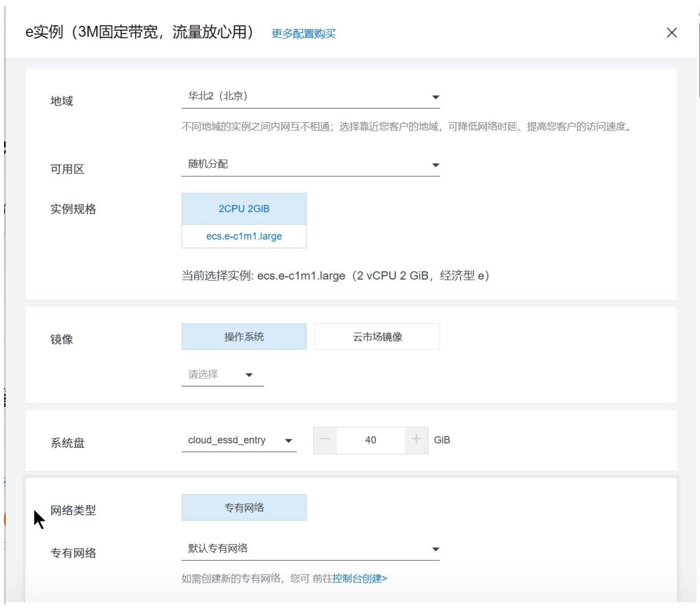The image size is (700, 608).
Task: Select the 2CPU 2GiB instance spec
Action: [x=244, y=209]
